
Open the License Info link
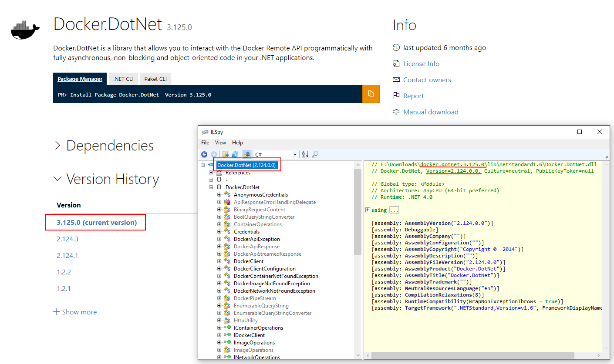click(421, 63)
